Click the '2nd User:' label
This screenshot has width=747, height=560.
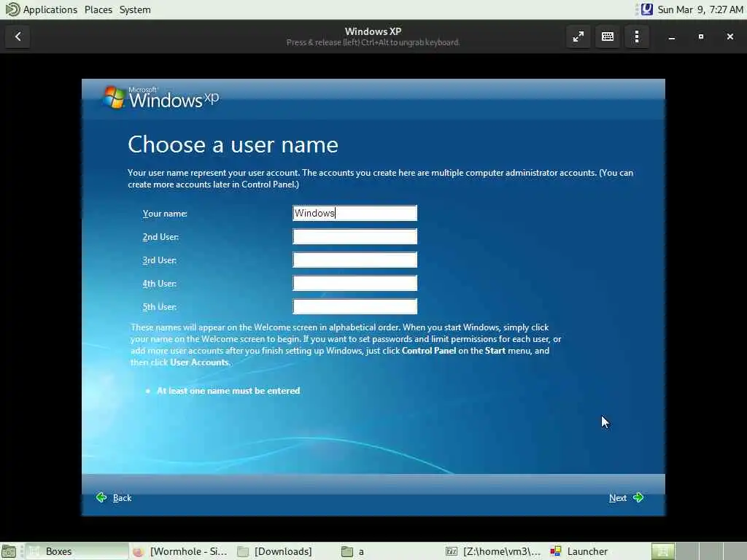coord(160,237)
